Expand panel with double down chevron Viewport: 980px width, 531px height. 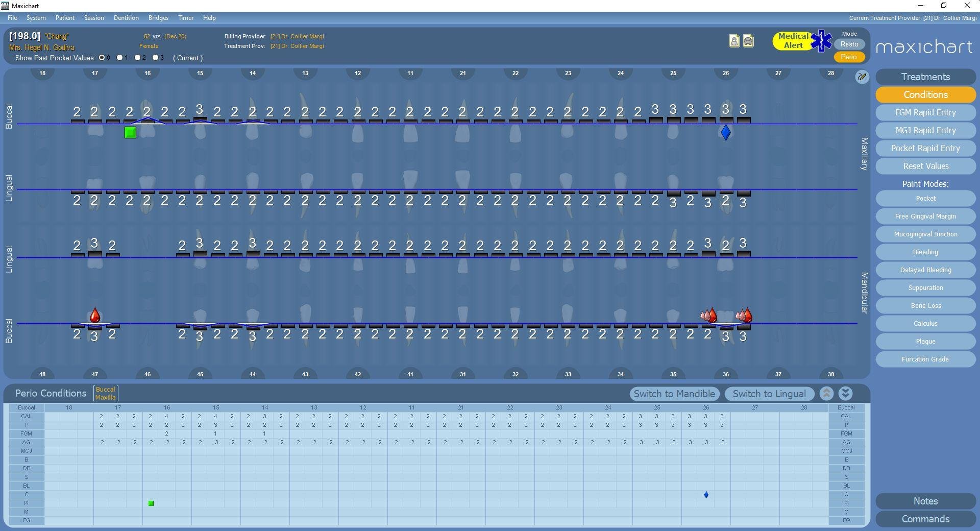(x=845, y=394)
